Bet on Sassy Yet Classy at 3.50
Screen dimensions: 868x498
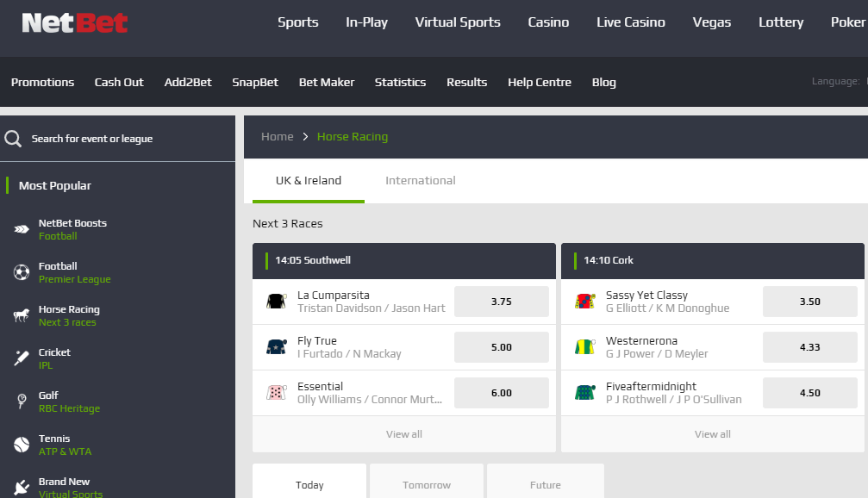tap(810, 302)
